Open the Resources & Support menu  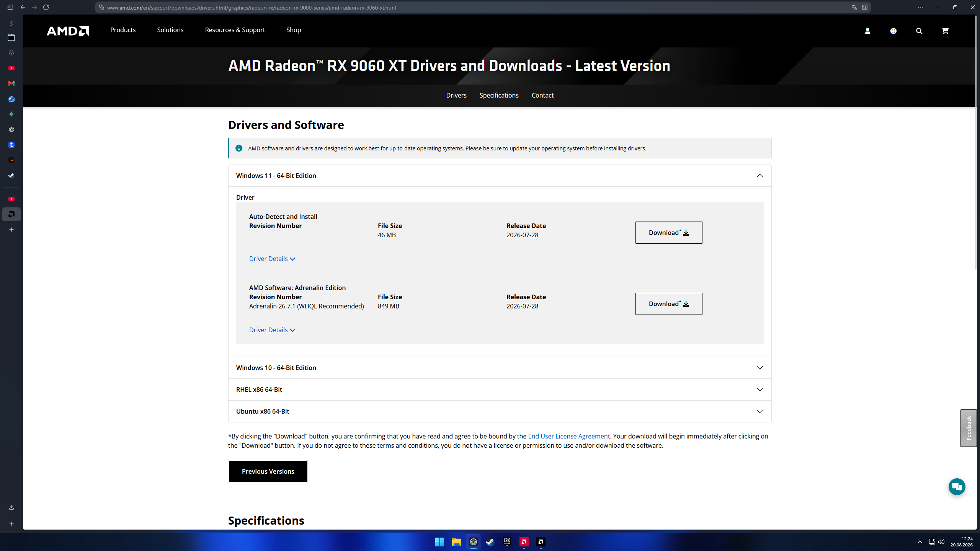point(235,30)
